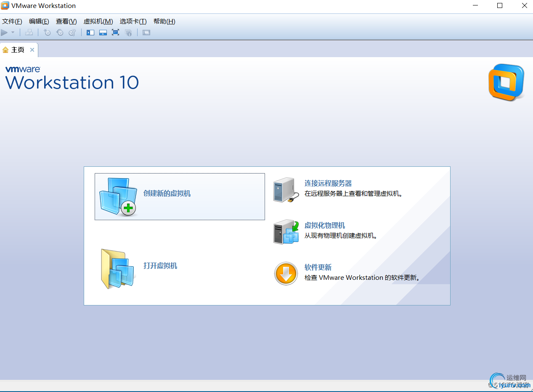Click the Workstation 10 heading text
This screenshot has width=533, height=392.
(72, 82)
